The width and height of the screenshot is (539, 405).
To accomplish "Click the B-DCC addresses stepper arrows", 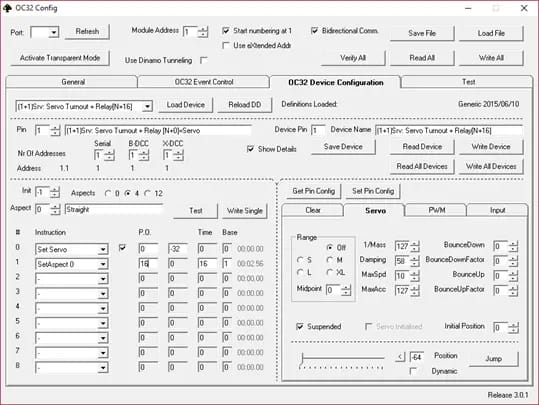I will click(x=144, y=156).
